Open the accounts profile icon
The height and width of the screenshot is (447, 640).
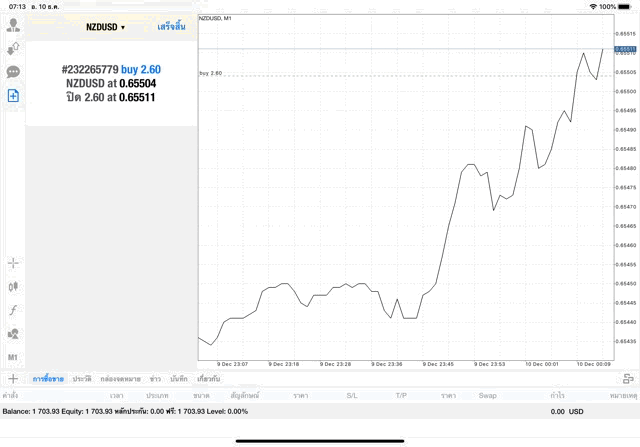click(13, 24)
